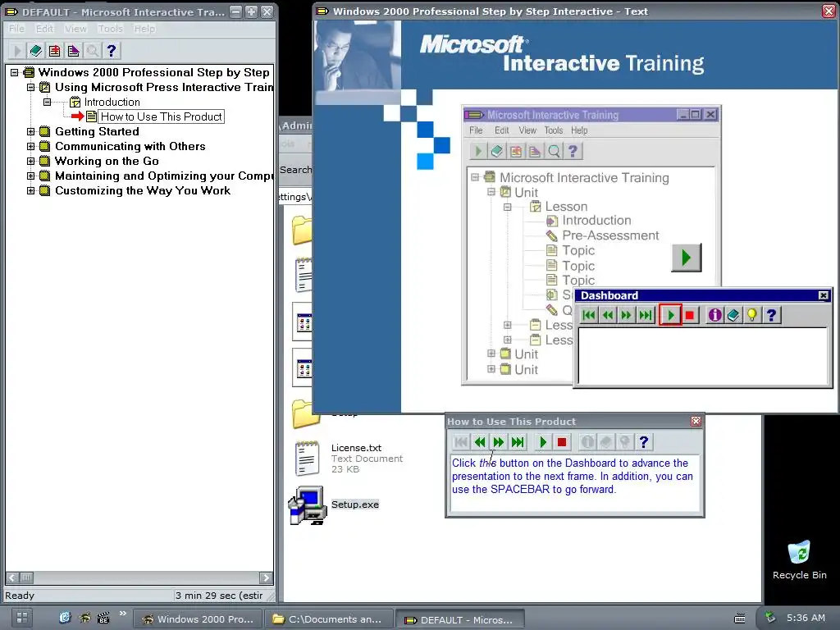Open the Edit menu in DEFAULT window
The image size is (840, 630).
[x=45, y=29]
